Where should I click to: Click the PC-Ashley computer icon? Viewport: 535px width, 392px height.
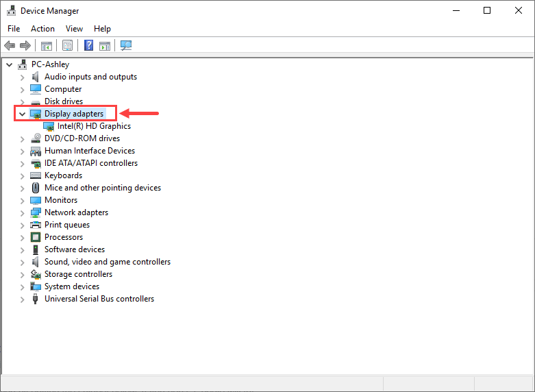pos(23,64)
